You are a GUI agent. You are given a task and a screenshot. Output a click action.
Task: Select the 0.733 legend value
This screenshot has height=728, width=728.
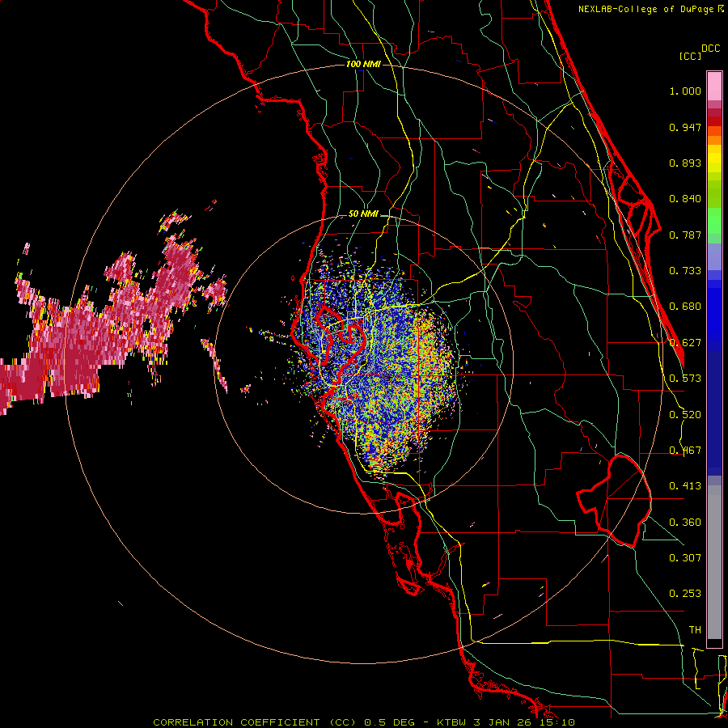coord(685,271)
